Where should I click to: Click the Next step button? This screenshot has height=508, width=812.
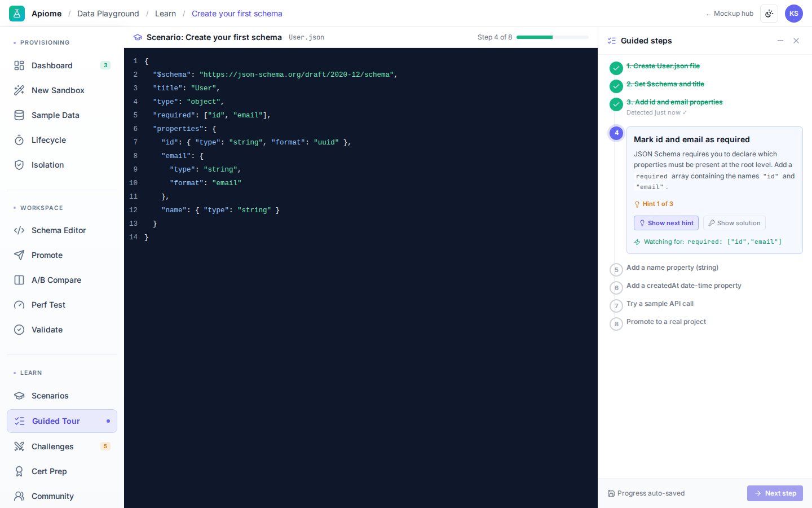pyautogui.click(x=775, y=493)
